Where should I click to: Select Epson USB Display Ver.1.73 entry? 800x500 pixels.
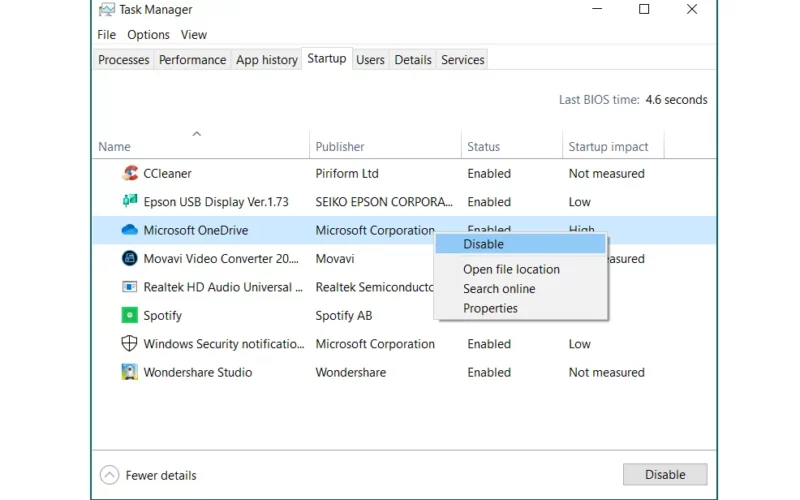(x=216, y=202)
